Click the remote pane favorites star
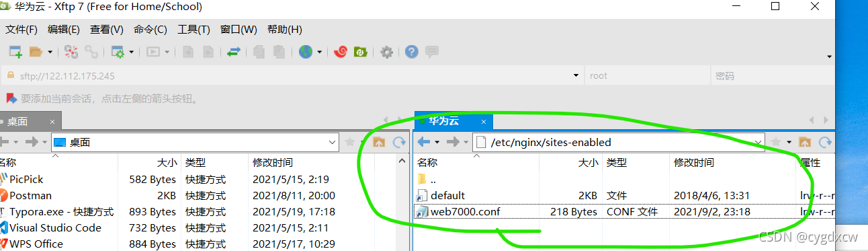 (775, 142)
